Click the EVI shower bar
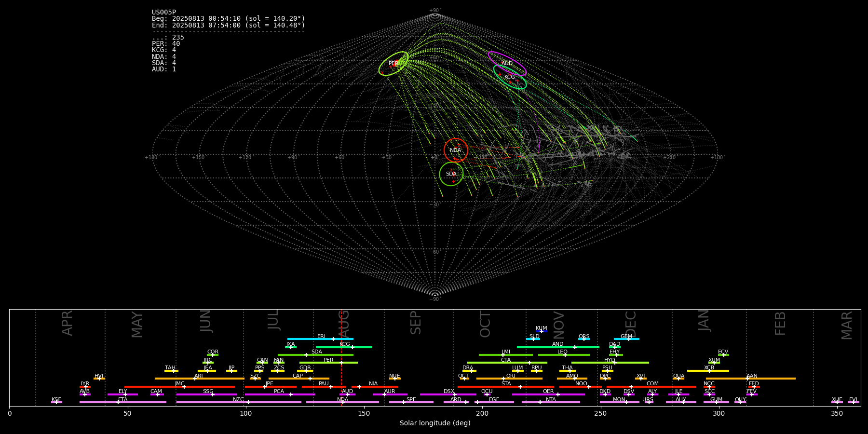 pyautogui.click(x=854, y=402)
